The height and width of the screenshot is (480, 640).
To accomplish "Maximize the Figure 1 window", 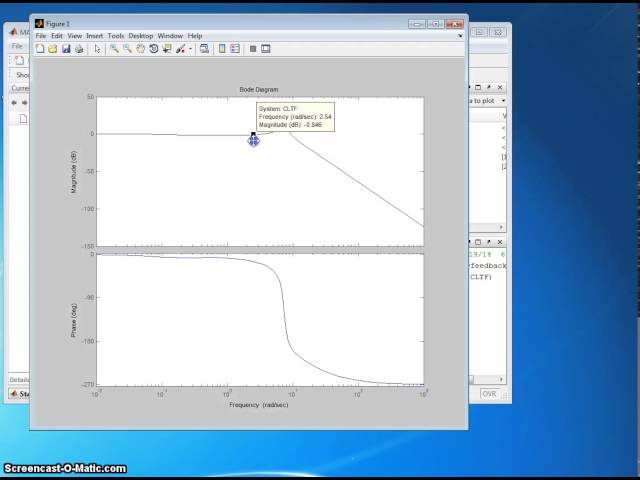I will click(x=436, y=24).
